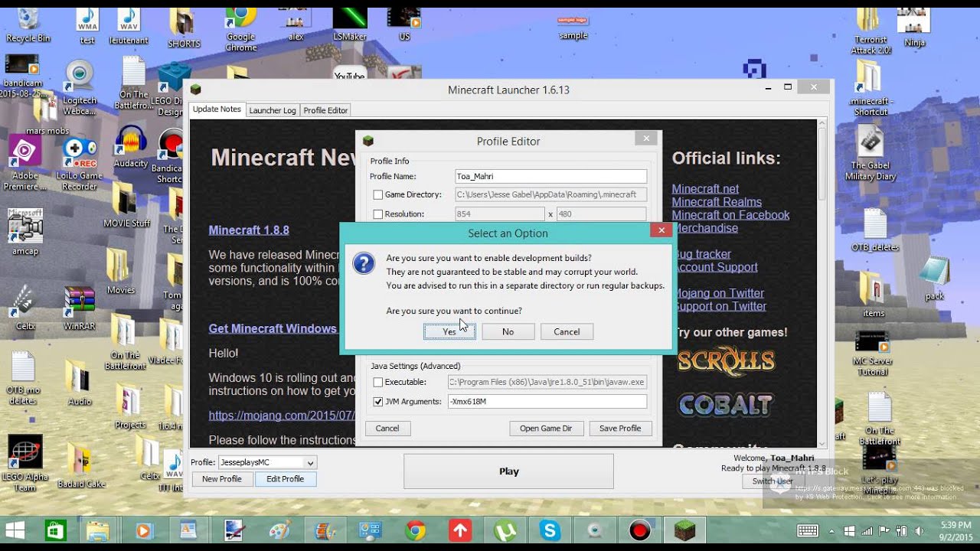Open Logitech Webcam desktop shortcut
The height and width of the screenshot is (551, 980).
pos(79,87)
